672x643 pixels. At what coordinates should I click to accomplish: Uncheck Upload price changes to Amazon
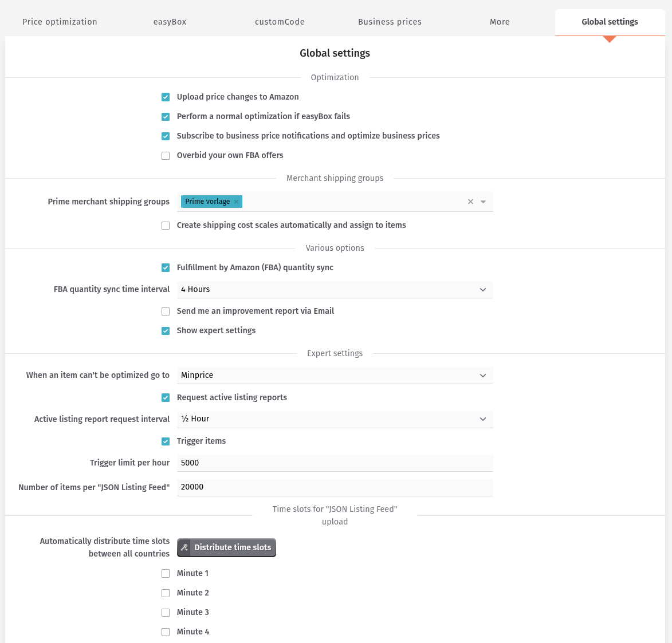coord(166,97)
